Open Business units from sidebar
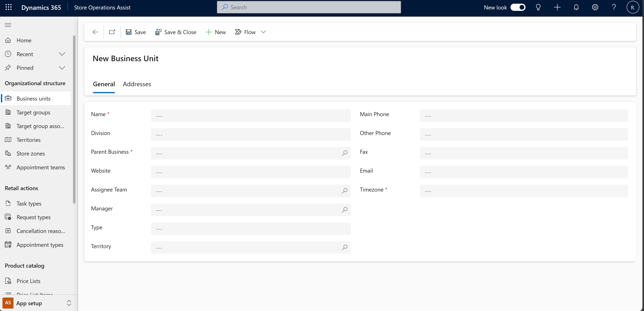 [33, 98]
